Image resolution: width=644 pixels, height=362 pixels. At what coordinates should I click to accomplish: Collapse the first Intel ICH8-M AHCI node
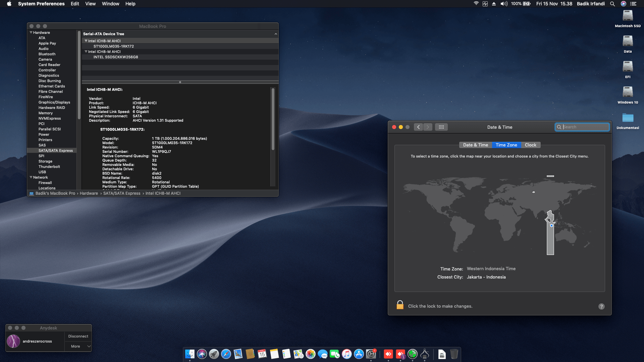86,41
